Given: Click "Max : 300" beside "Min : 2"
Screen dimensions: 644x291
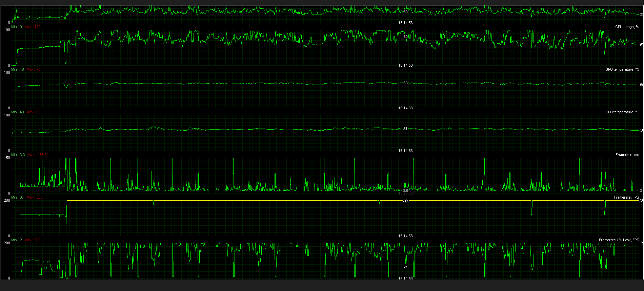Looking at the screenshot, I should (x=33, y=240).
